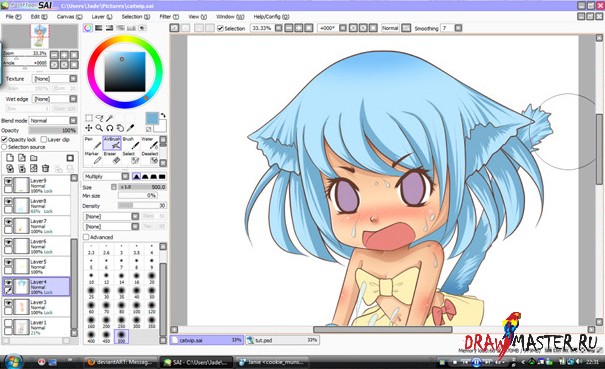This screenshot has height=369, width=605.
Task: Hide Layer4 using its eye icon
Action: tap(8, 283)
